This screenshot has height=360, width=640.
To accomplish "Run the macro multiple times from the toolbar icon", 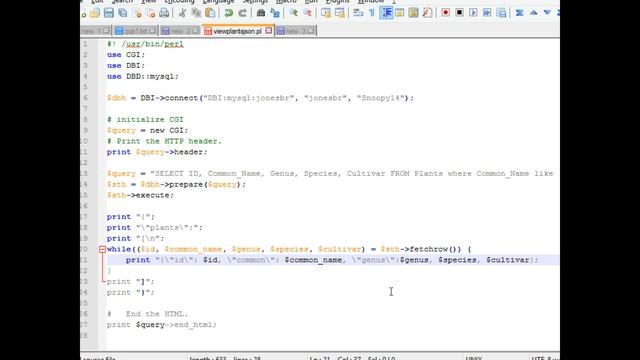I will point(487,13).
